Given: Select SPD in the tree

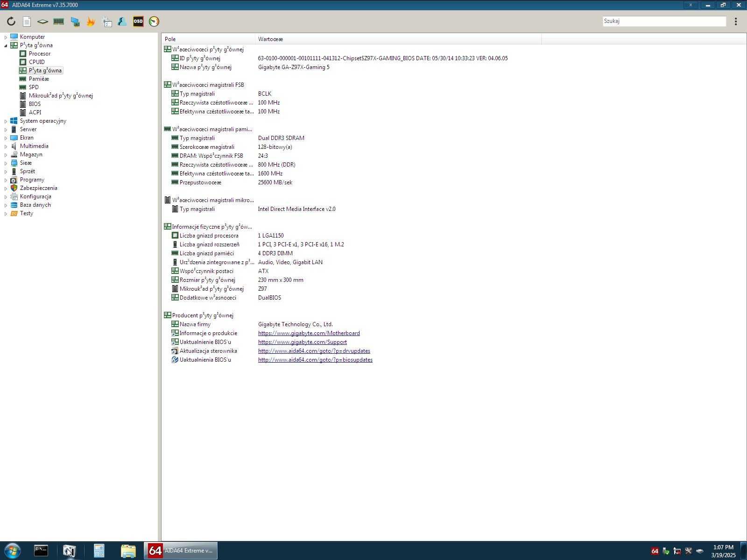Looking at the screenshot, I should point(34,87).
